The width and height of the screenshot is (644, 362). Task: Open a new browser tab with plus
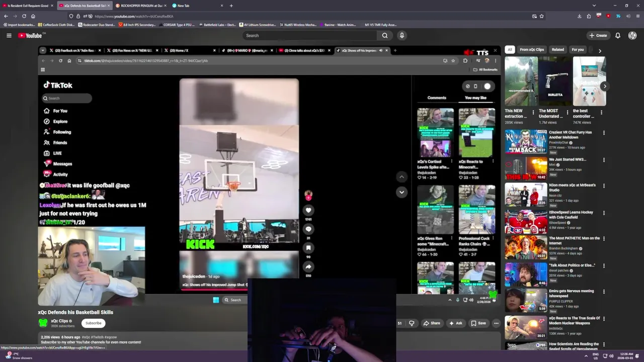pyautogui.click(x=231, y=6)
